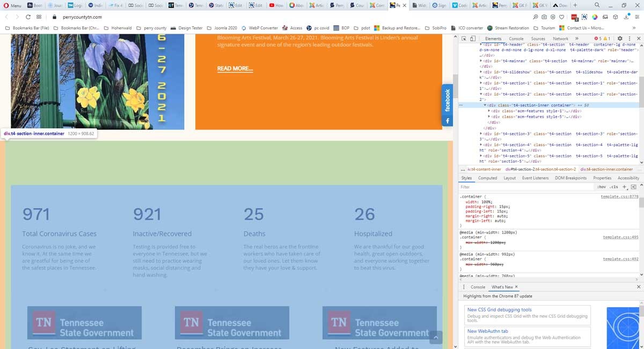The height and width of the screenshot is (349, 644).
Task: Open Design Tester bookmark
Action: (x=187, y=28)
